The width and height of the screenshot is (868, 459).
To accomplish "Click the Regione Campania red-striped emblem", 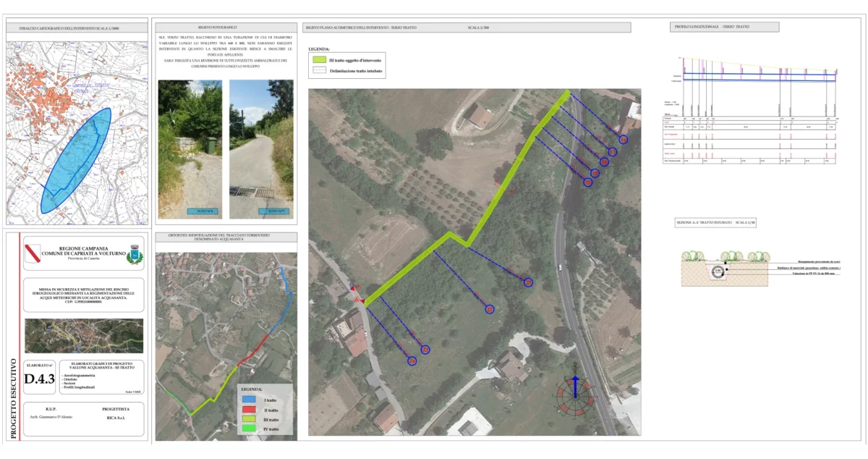I will pyautogui.click(x=33, y=255).
